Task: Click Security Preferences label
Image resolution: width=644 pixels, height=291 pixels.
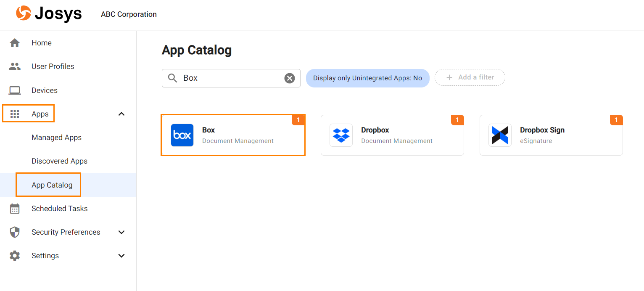Action: pos(66,232)
